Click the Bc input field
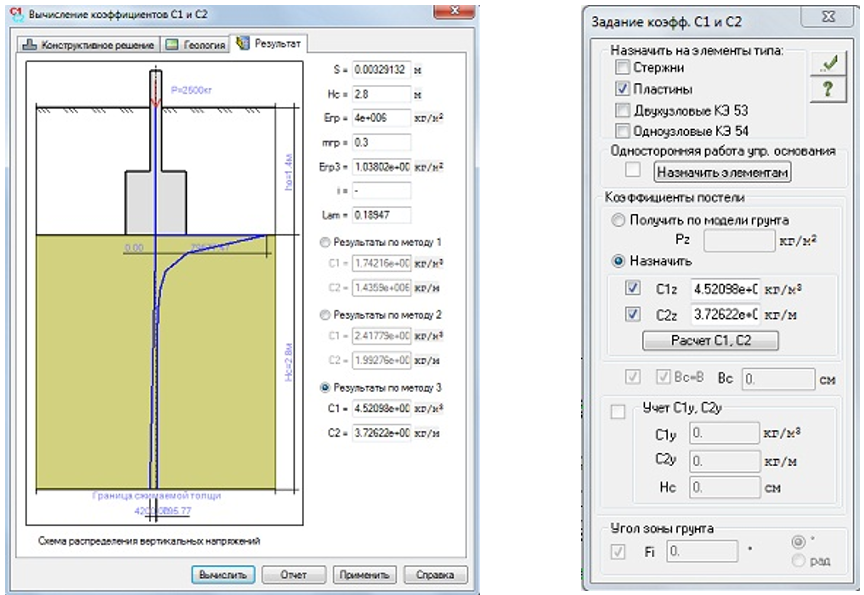This screenshot has width=864, height=595. click(x=778, y=379)
